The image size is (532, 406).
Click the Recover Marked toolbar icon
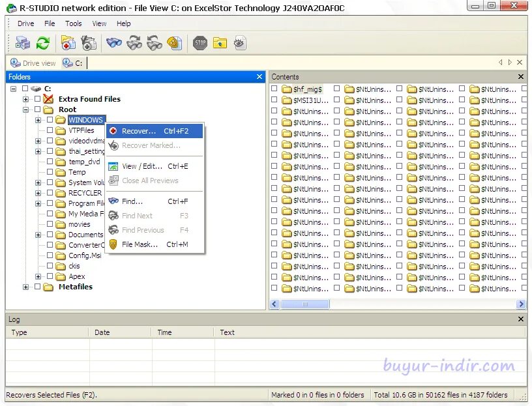(89, 43)
